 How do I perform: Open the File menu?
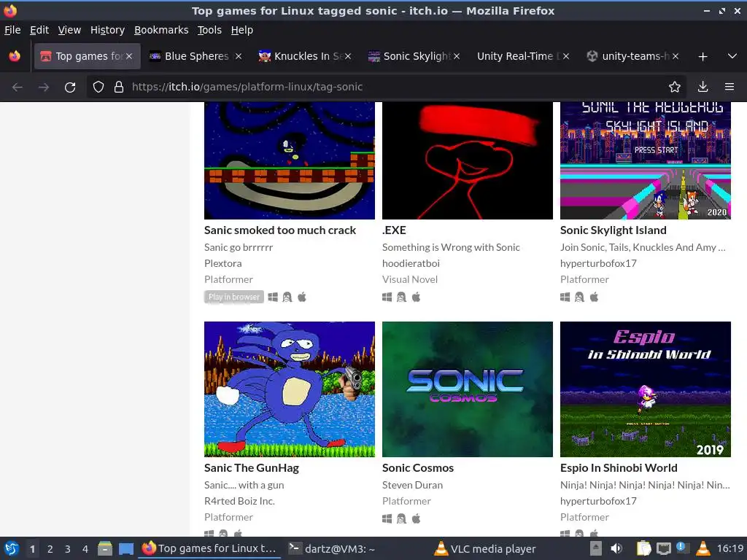click(13, 30)
